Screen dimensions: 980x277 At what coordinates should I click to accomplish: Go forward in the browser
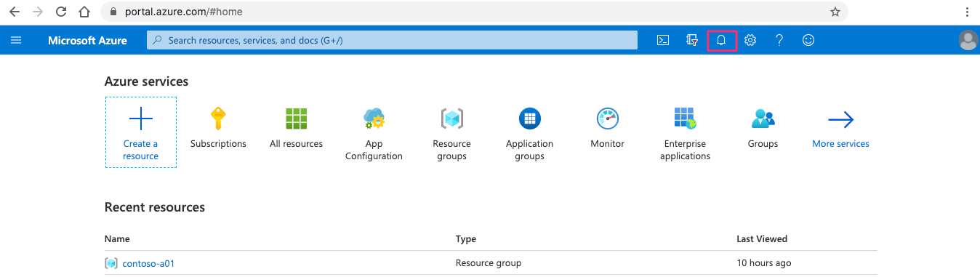coord(38,12)
